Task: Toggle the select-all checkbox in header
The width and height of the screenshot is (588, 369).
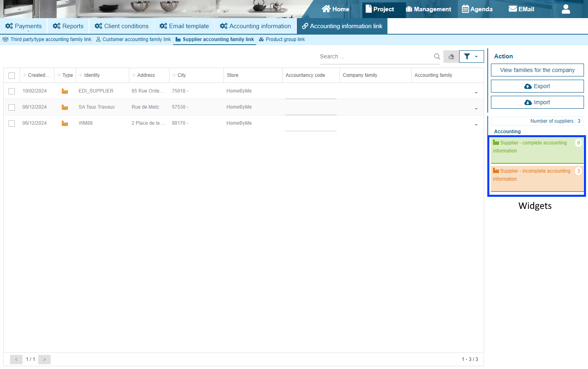Action: pyautogui.click(x=12, y=75)
